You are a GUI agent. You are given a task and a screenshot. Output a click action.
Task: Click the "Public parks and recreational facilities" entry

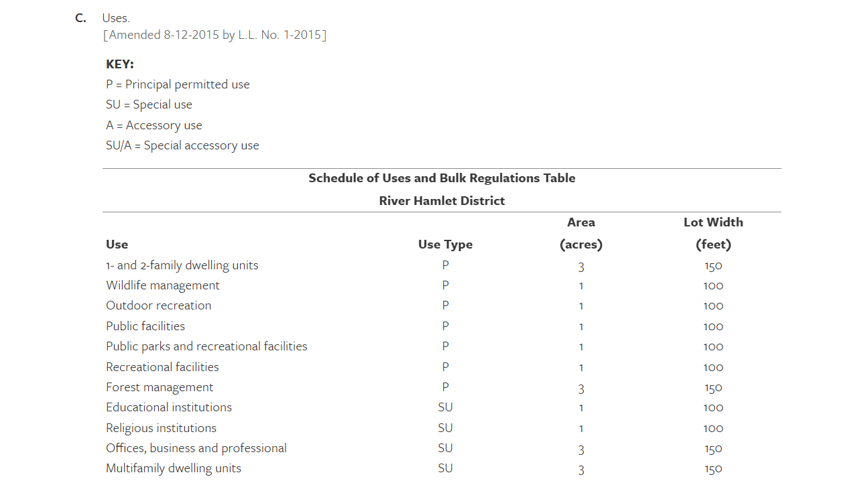coord(206,346)
